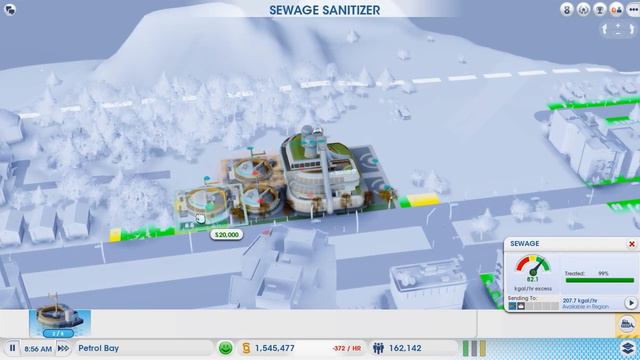Viewport: 640px width, 360px height.
Task: Open the trophy achievements icon
Action: point(600,9)
